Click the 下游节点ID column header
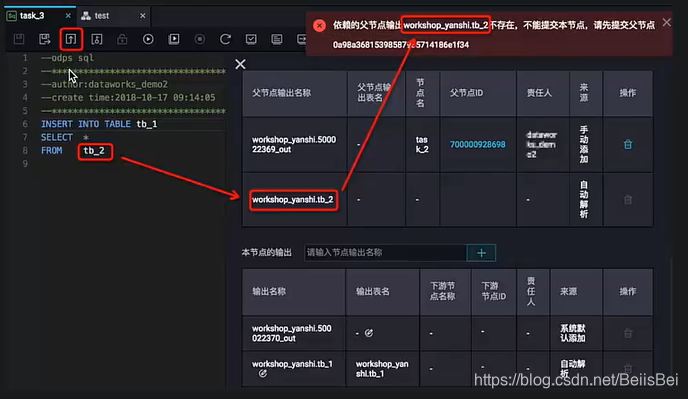Viewport: 688px width, 399px height. tap(494, 291)
